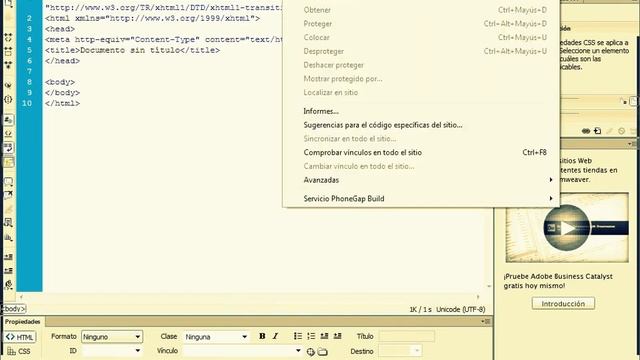Switch Properties panel to HTML mode
This screenshot has width=640, height=360.
[x=20, y=337]
